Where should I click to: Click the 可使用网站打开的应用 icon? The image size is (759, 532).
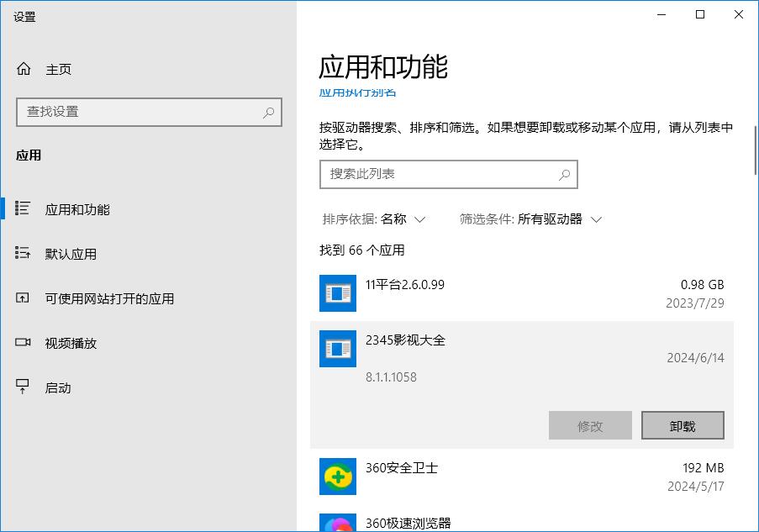pyautogui.click(x=22, y=298)
